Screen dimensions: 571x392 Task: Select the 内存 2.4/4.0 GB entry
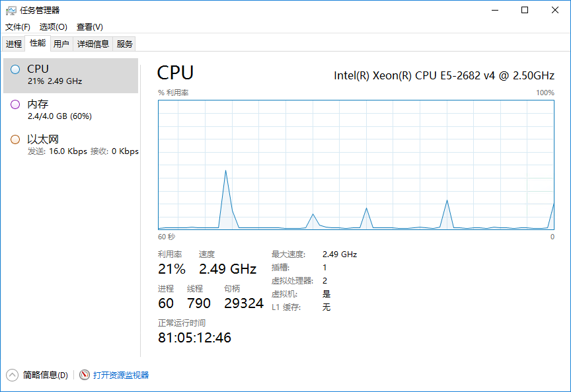71,110
